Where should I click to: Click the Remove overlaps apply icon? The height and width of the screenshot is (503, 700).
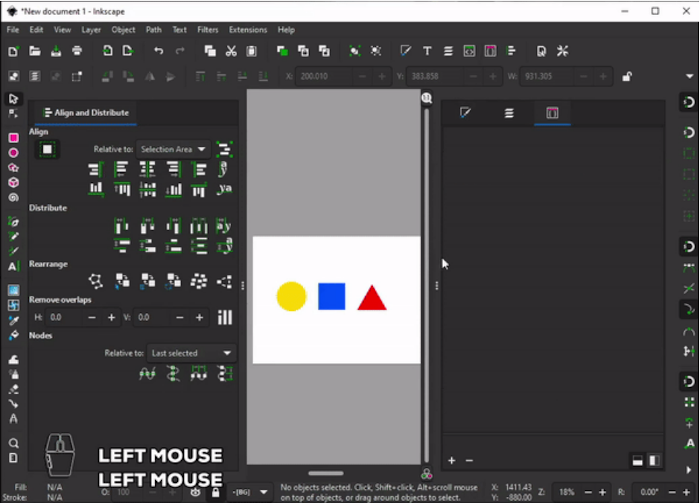(225, 317)
